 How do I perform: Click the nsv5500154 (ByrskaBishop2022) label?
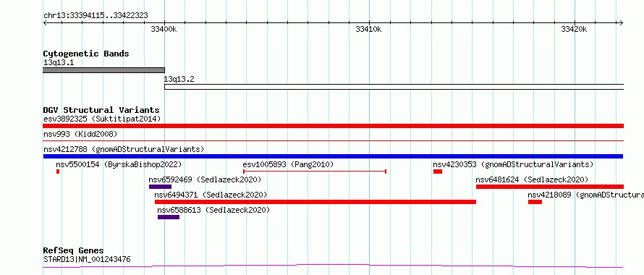pos(119,164)
